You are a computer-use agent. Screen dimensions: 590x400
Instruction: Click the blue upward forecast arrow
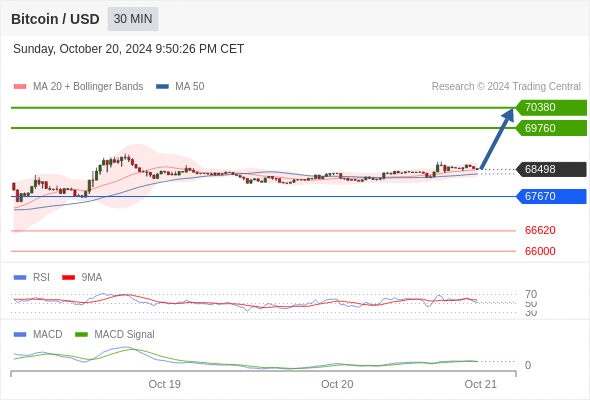[x=497, y=138]
